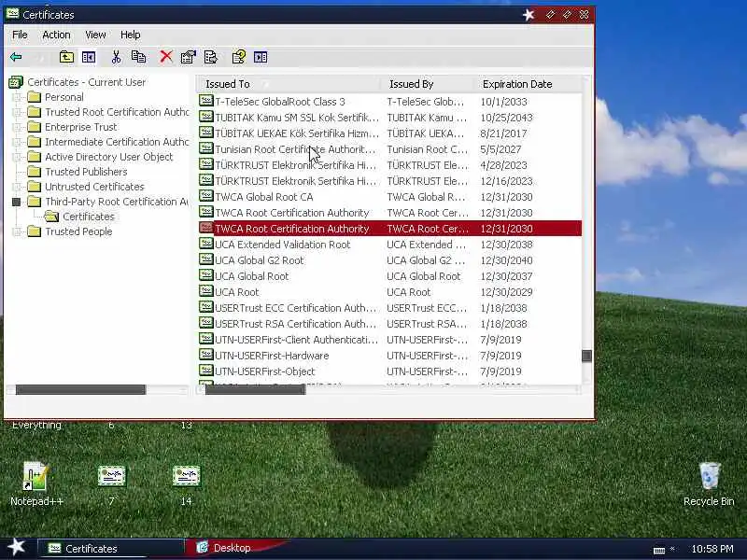Expand the Active Directory User Object node
The width and height of the screenshot is (747, 560).
point(17,157)
